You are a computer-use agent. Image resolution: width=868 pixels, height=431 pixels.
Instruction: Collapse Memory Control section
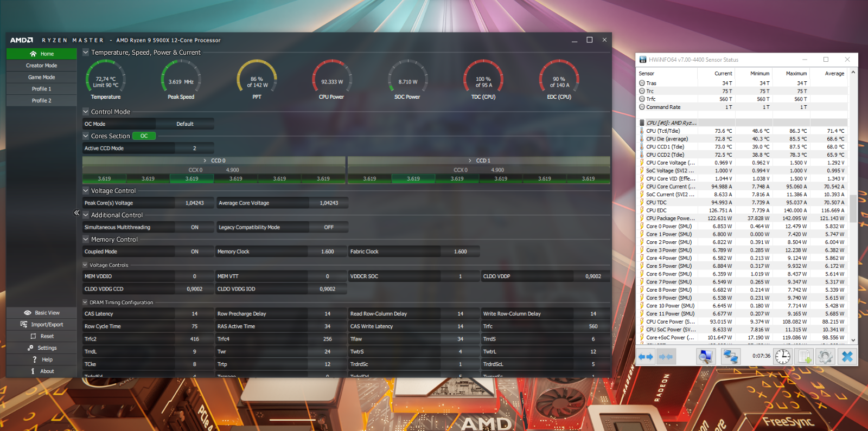click(x=86, y=239)
